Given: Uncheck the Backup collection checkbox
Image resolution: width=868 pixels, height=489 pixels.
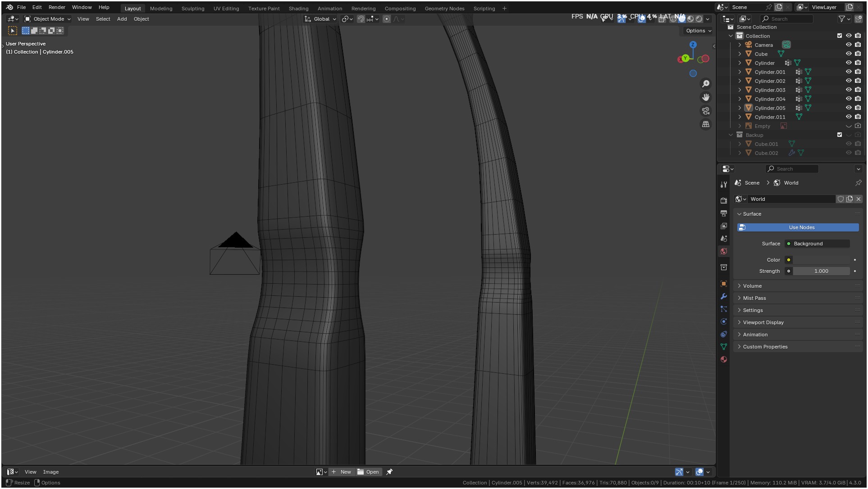Looking at the screenshot, I should pyautogui.click(x=840, y=135).
